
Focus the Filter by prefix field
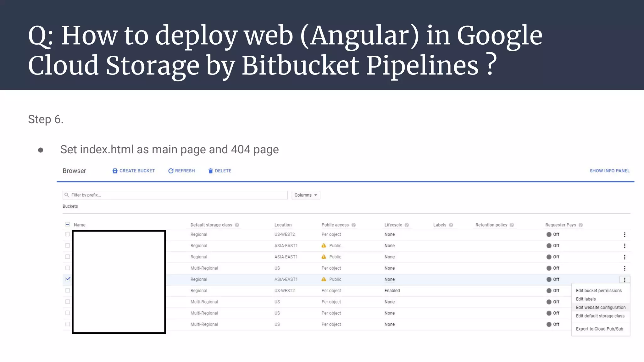click(x=175, y=195)
